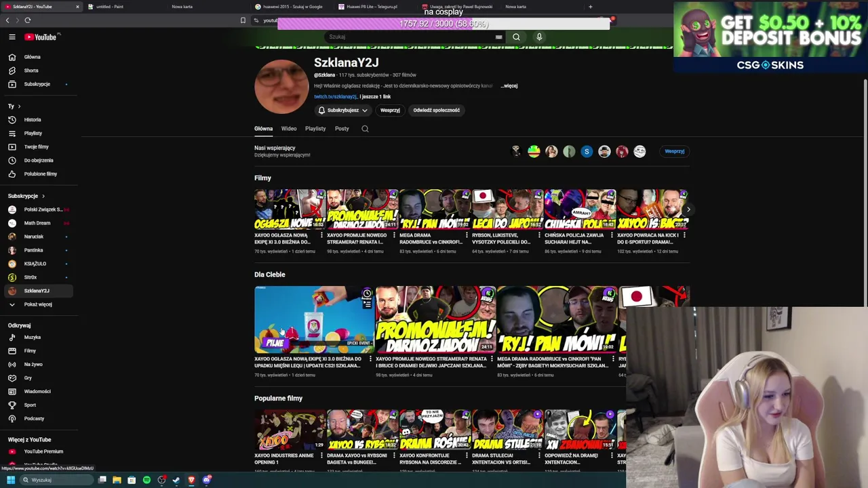The image size is (868, 488).
Task: Reload the browser page
Action: (28, 20)
